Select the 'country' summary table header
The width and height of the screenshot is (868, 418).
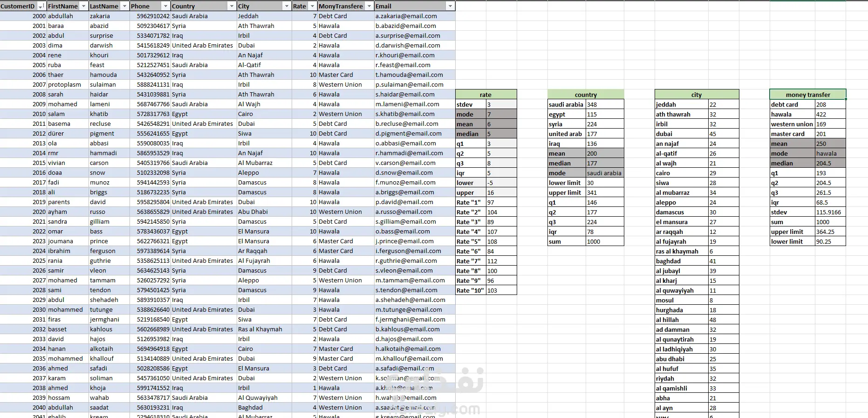coord(586,95)
